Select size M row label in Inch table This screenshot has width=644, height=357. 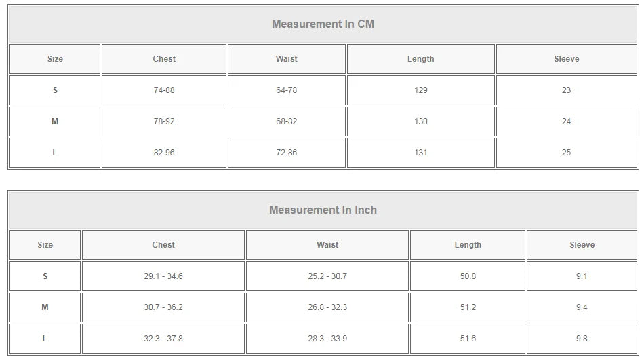point(45,307)
